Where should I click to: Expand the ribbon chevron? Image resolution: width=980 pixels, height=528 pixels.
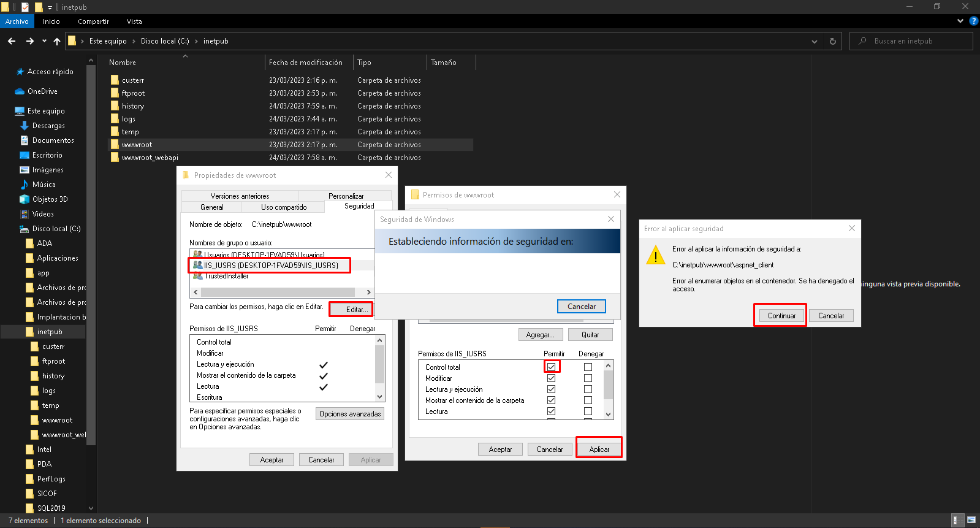pos(960,21)
